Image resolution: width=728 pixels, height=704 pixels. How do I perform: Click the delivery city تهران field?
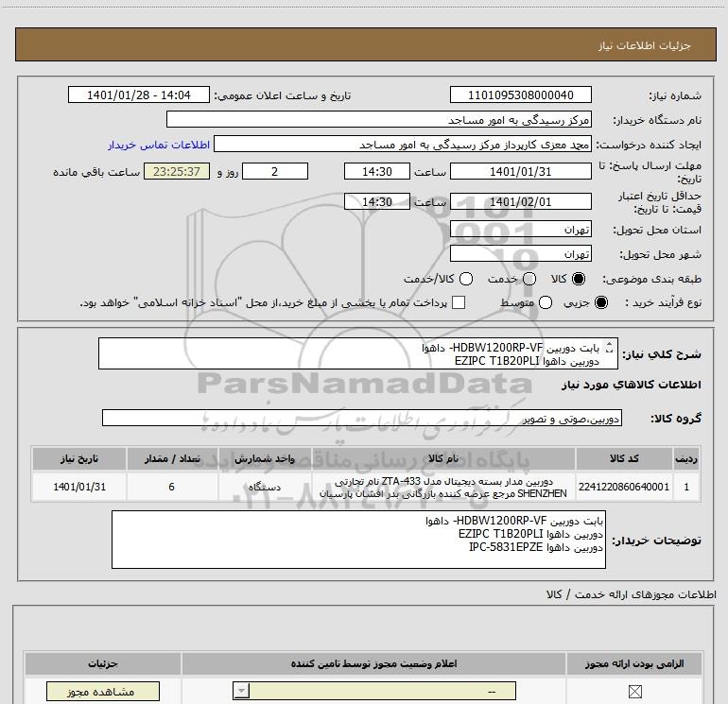(x=520, y=253)
